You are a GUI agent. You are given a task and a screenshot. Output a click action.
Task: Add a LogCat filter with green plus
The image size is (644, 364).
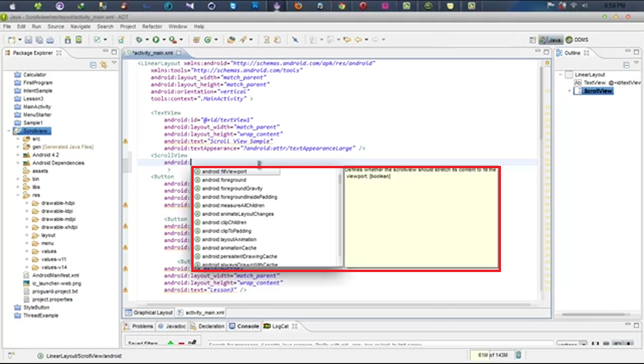click(x=170, y=343)
